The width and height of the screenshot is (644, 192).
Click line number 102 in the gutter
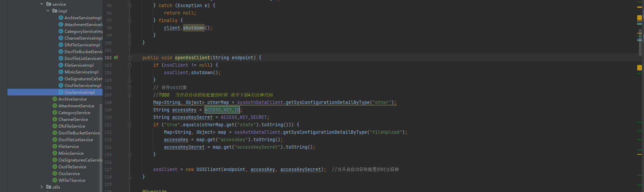coord(108,58)
